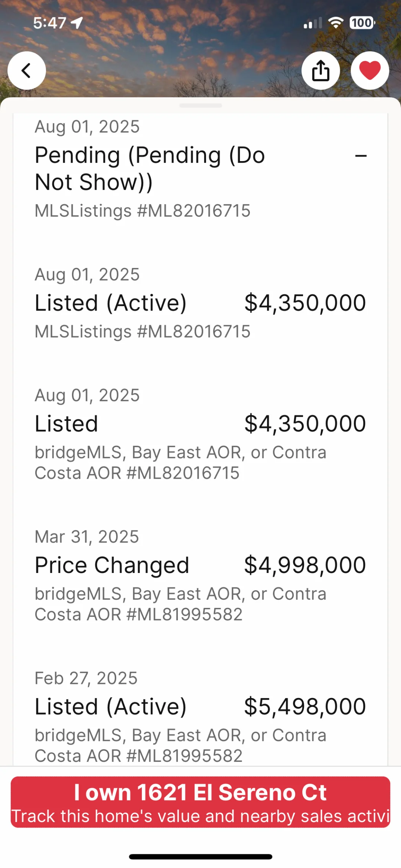The height and width of the screenshot is (868, 401).
Task: Tap the dash next to Pending entry
Action: (361, 156)
